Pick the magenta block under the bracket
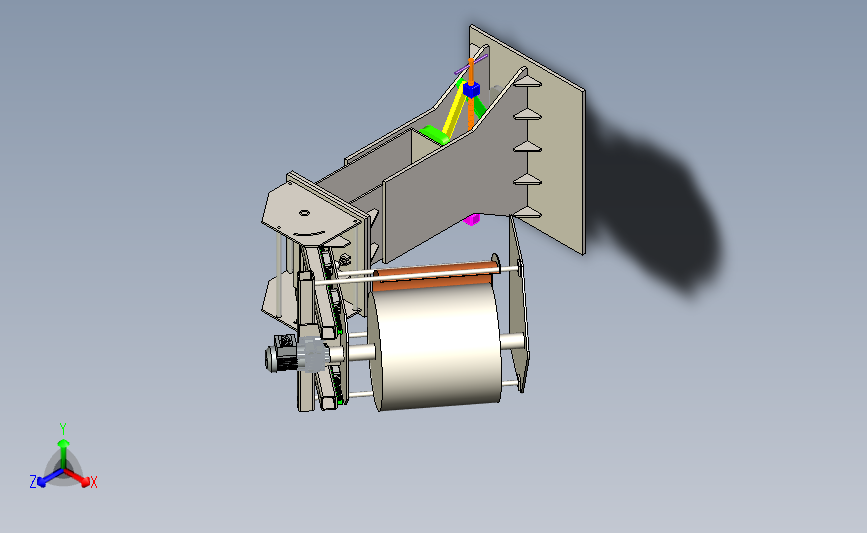Screen dimensions: 867x533 471,220
